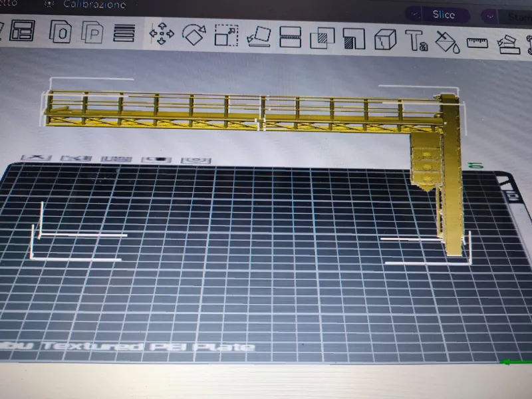Open the Text shape tool

point(416,41)
